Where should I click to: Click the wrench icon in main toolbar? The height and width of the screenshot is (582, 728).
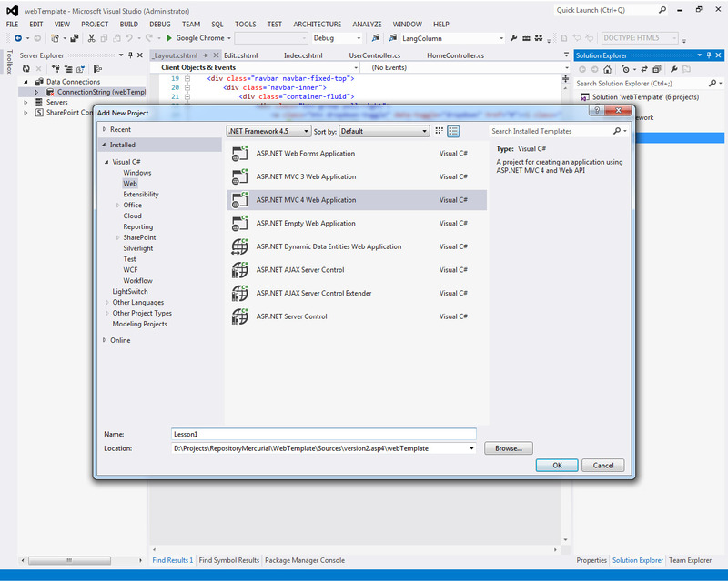[513, 38]
